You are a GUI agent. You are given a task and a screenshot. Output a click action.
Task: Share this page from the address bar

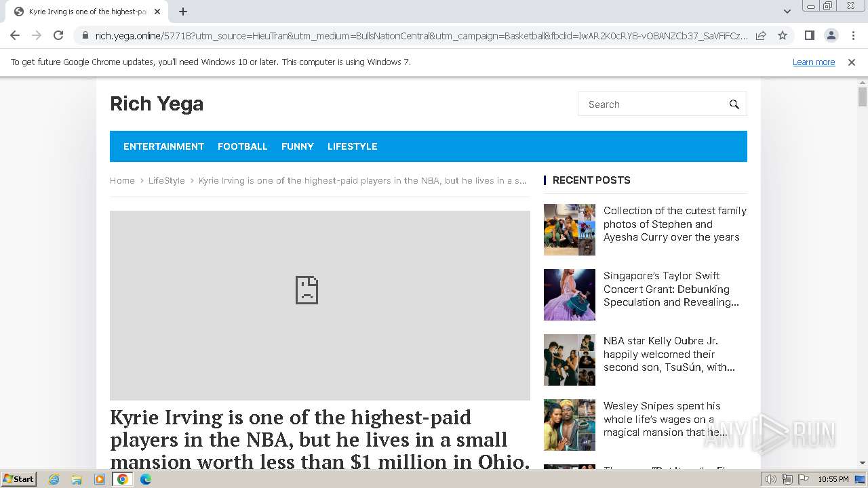[761, 36]
